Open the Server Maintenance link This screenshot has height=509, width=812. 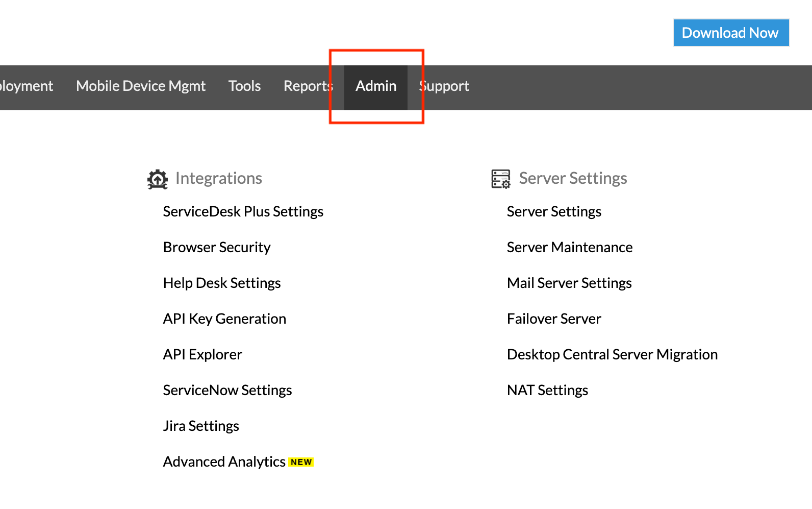[570, 247]
